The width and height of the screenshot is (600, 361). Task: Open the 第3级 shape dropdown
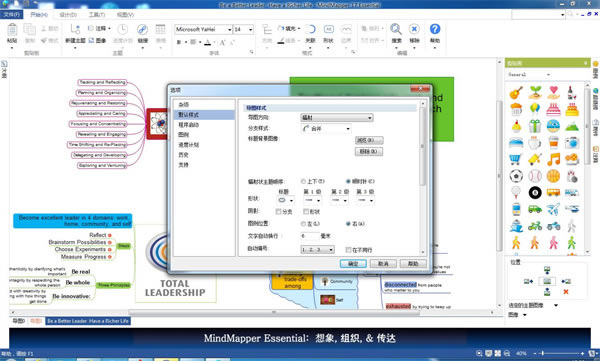tap(365, 200)
